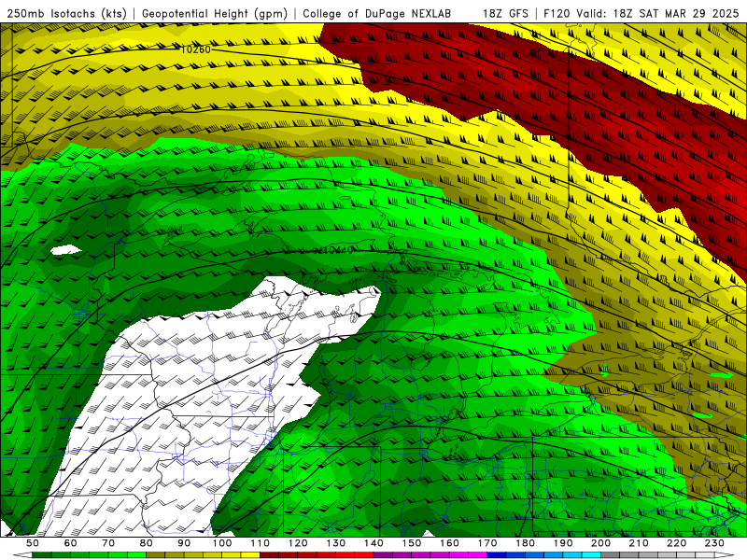Click the 'Geopotential Height (gpm)' title text
The height and width of the screenshot is (560, 747).
pos(215,14)
